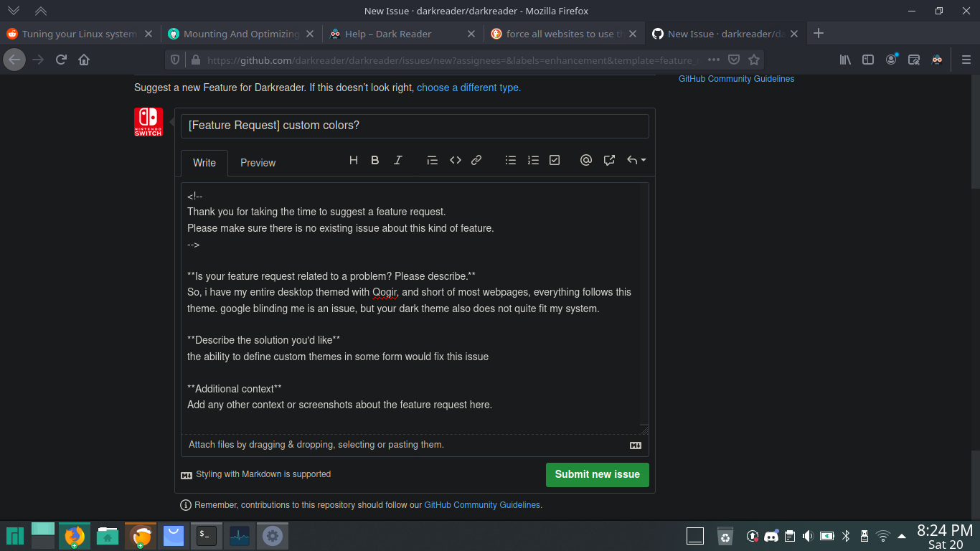Insert a quote block in the editor
The width and height of the screenshot is (980, 551).
click(432, 160)
